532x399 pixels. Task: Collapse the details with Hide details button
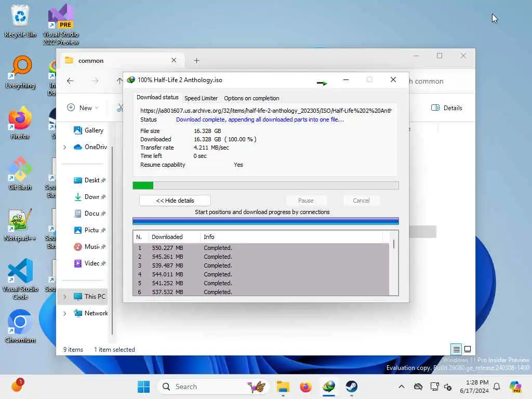point(175,201)
